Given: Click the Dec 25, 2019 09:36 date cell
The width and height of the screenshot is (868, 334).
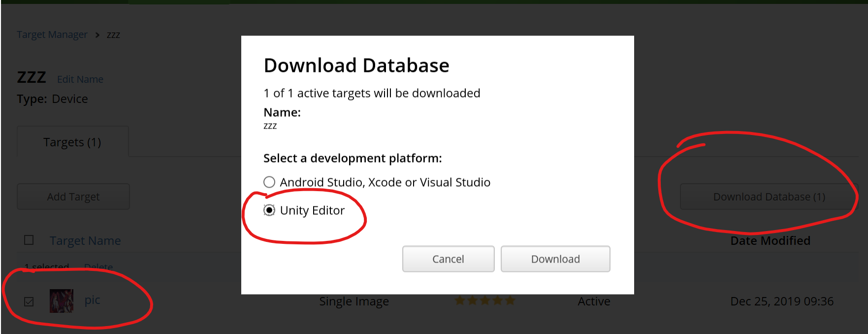Looking at the screenshot, I should pyautogui.click(x=782, y=301).
